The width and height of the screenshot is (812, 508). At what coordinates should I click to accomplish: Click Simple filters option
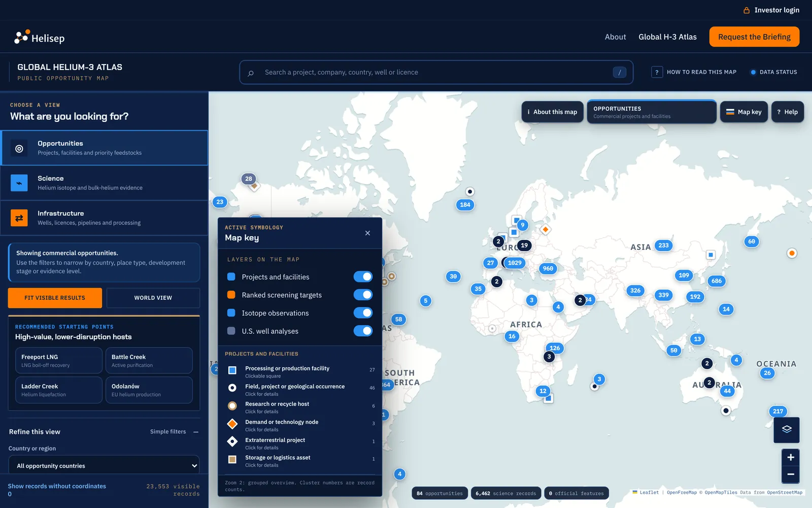pos(168,432)
